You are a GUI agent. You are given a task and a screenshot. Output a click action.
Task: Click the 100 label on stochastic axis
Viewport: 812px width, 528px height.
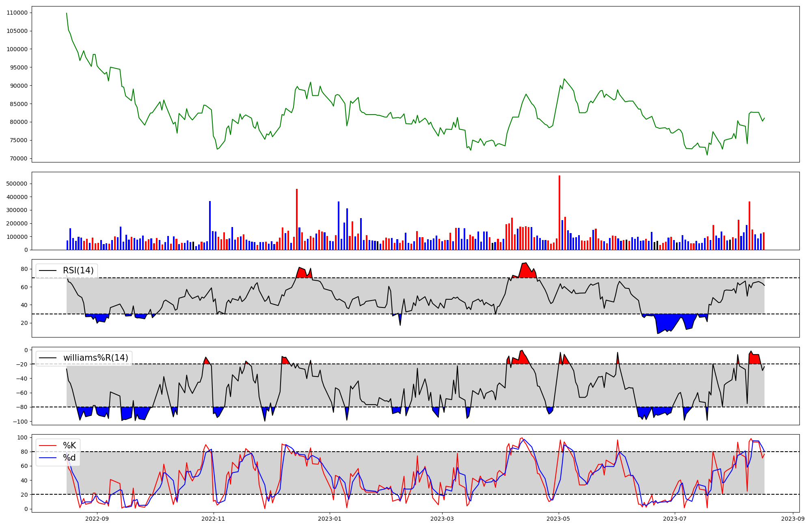click(23, 437)
